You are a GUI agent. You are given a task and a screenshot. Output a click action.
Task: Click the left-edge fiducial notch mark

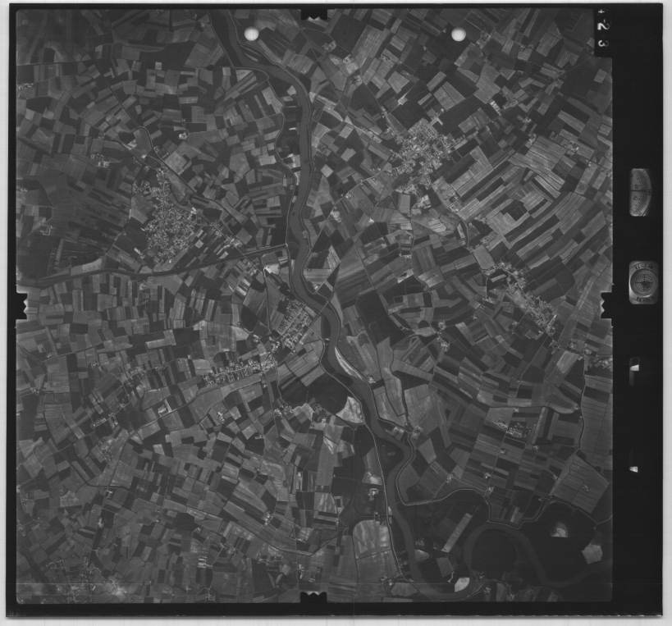pyautogui.click(x=21, y=305)
